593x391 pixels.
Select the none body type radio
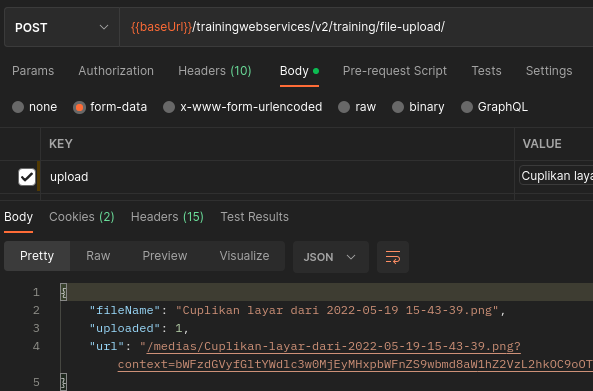tap(18, 107)
